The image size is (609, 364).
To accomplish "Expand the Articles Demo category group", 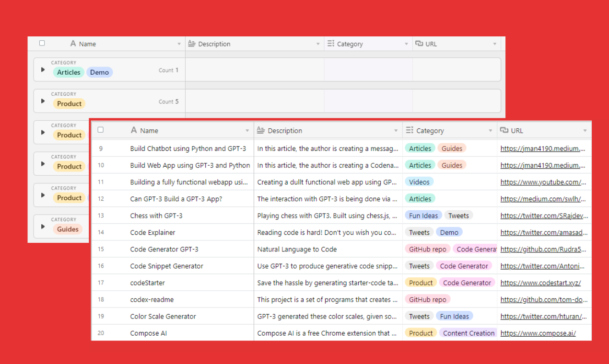I will click(43, 69).
